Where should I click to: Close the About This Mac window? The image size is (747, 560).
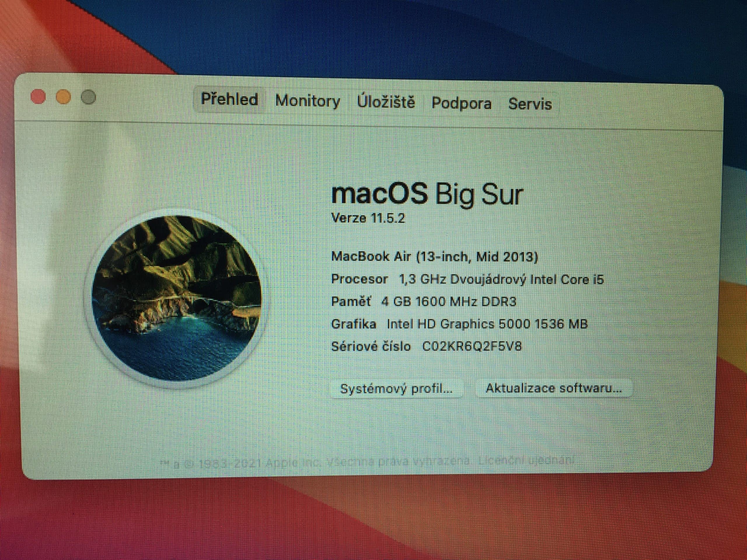[x=38, y=97]
